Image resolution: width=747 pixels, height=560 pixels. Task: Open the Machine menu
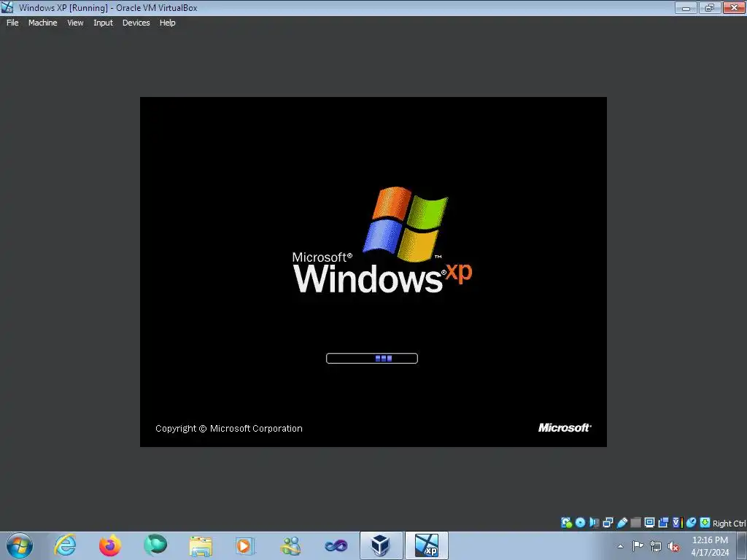(43, 23)
